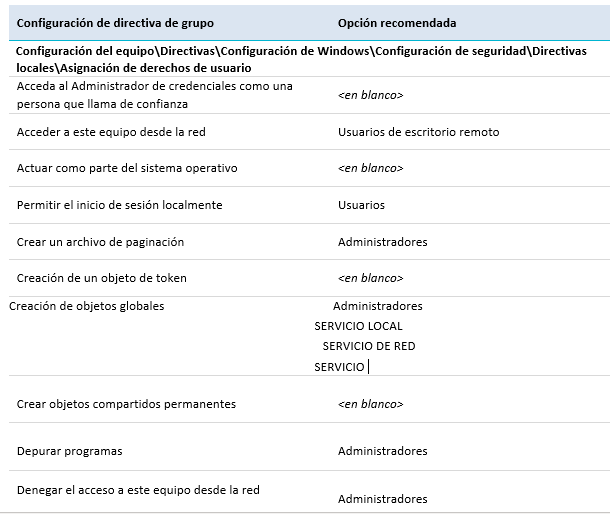Click the 'Usuarios de escritorio remoto' value
Viewport: 610px width, 514px height.
pos(418,132)
